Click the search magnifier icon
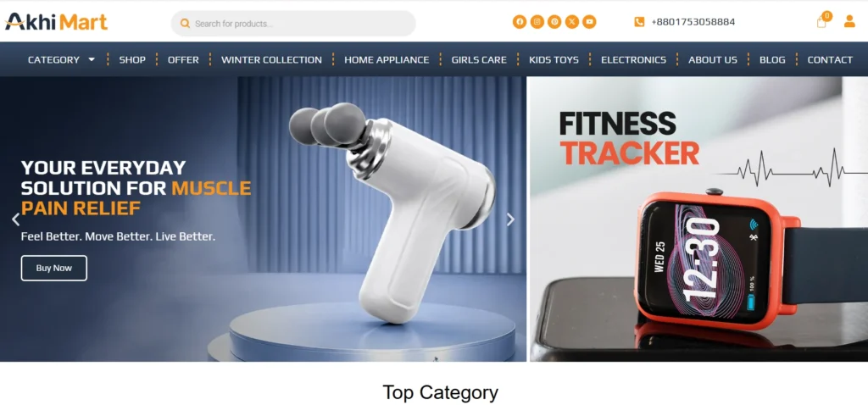Viewport: 868px width, 405px height. click(185, 24)
